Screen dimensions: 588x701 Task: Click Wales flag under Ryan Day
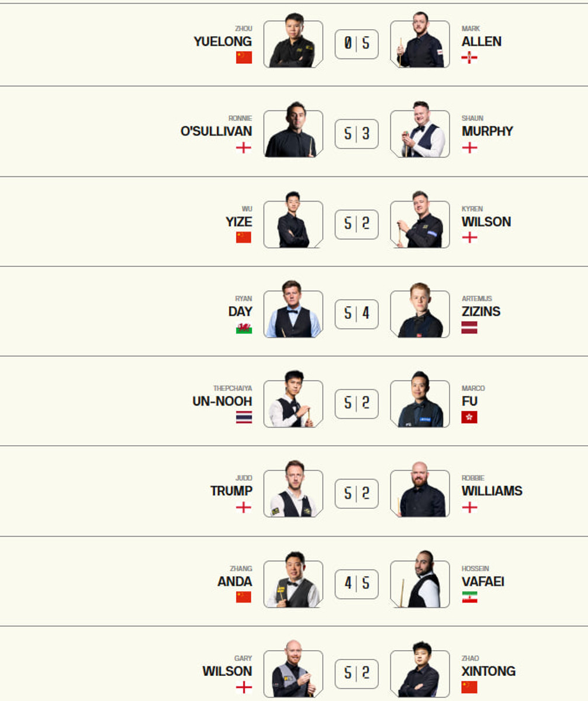tap(244, 328)
